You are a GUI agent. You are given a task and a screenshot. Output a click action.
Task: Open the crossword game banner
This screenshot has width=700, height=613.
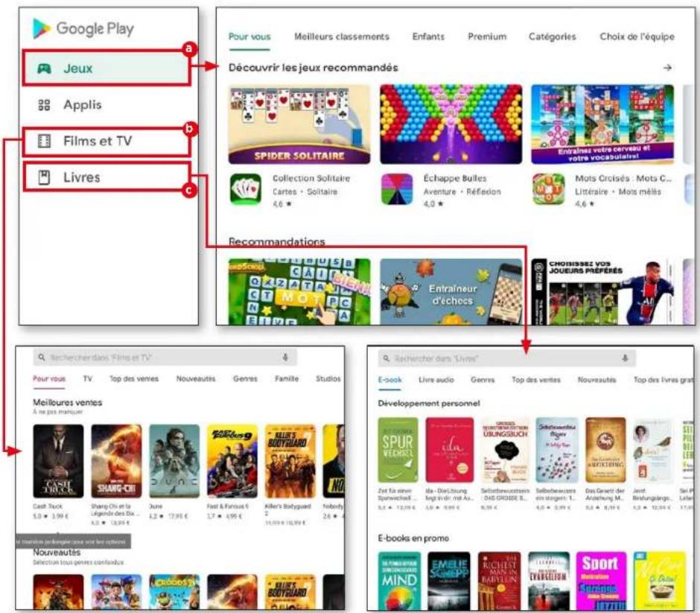click(x=602, y=124)
